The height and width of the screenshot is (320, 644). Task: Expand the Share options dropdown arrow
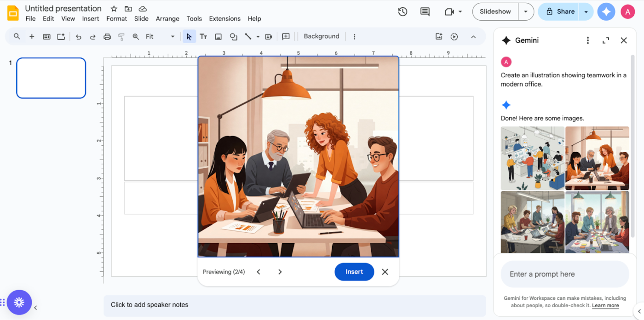[586, 12]
